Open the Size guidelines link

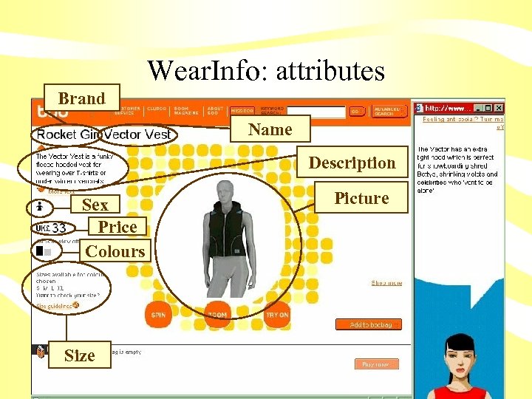coord(54,306)
